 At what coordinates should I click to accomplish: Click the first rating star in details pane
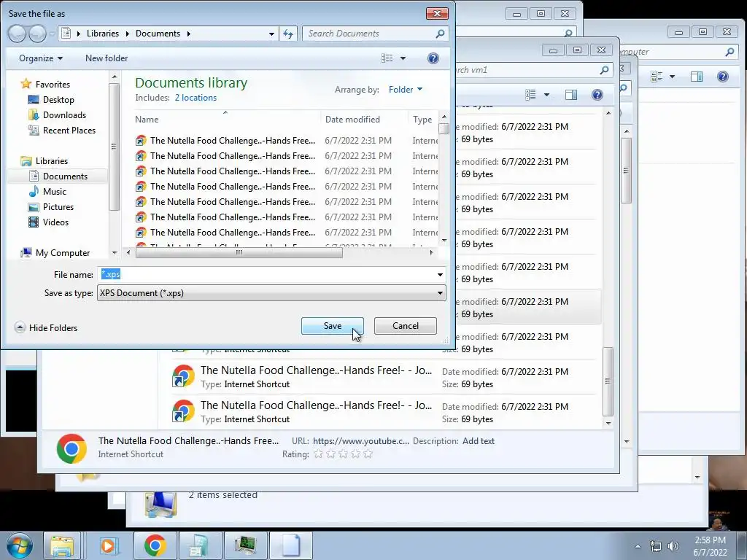tap(318, 454)
